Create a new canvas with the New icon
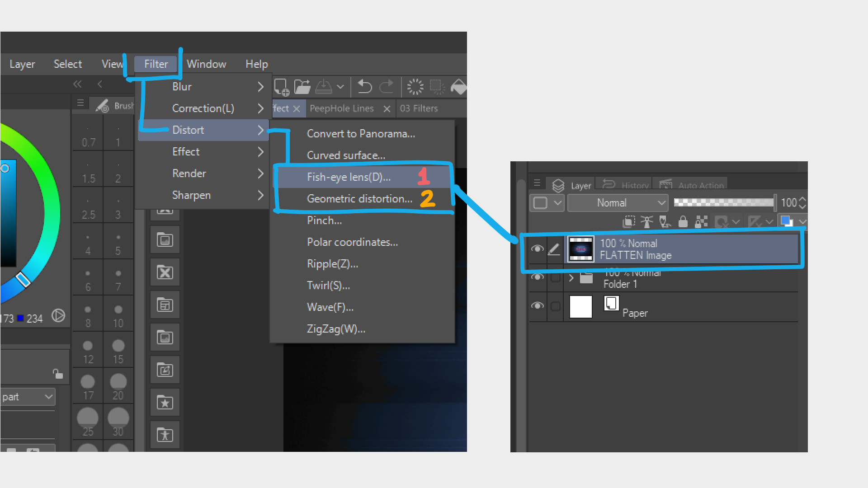The image size is (868, 488). coord(281,86)
